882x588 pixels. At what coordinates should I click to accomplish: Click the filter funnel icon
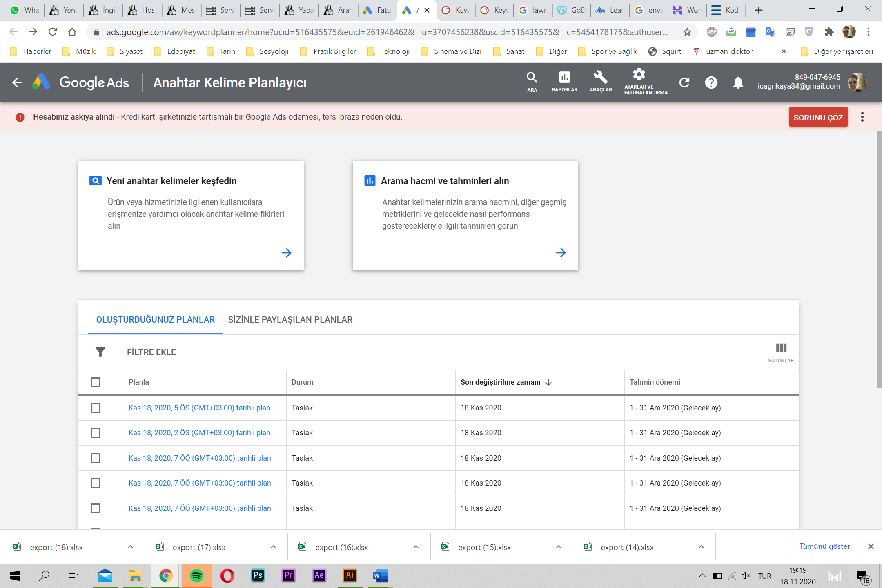pyautogui.click(x=100, y=352)
